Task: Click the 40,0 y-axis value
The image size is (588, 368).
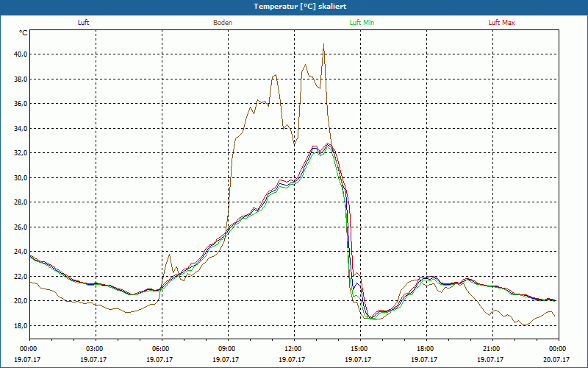Action: (21, 54)
